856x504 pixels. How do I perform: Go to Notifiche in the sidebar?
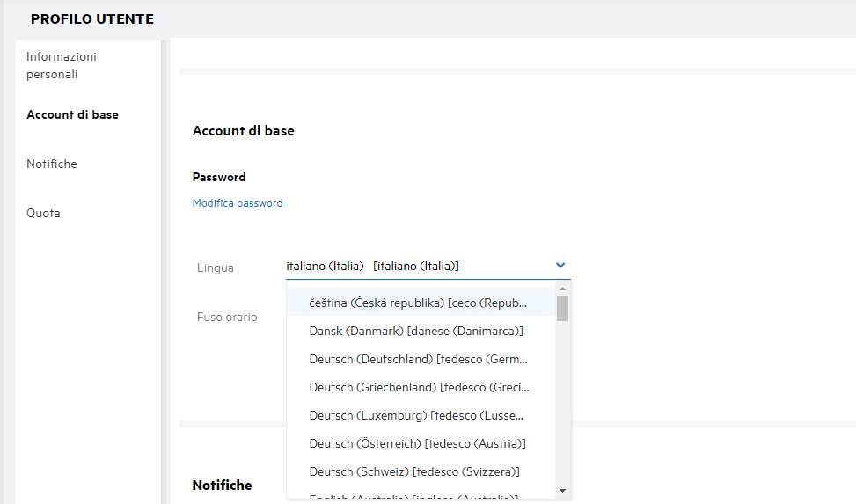[52, 164]
